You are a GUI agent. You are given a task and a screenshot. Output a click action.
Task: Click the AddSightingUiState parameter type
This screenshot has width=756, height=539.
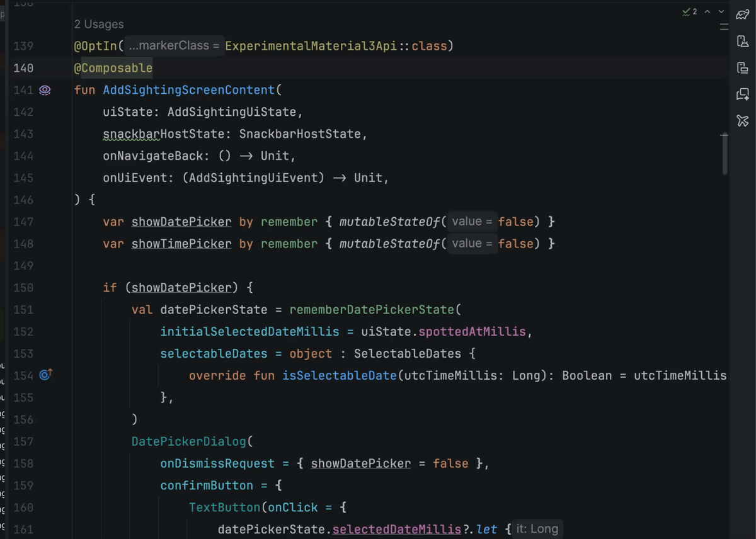point(232,112)
